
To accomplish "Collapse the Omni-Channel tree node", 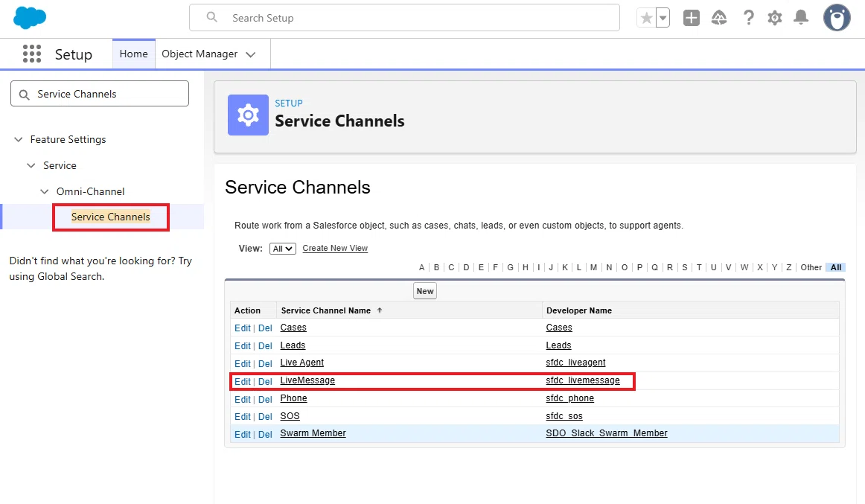I will pos(44,191).
